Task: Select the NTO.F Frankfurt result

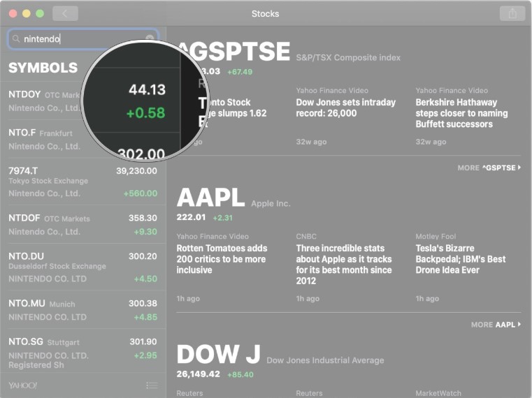Action: (x=83, y=139)
